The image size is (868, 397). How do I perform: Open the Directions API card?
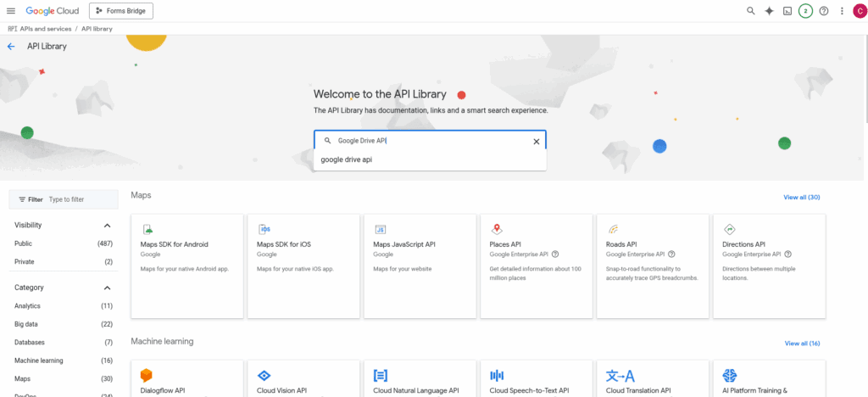click(770, 266)
